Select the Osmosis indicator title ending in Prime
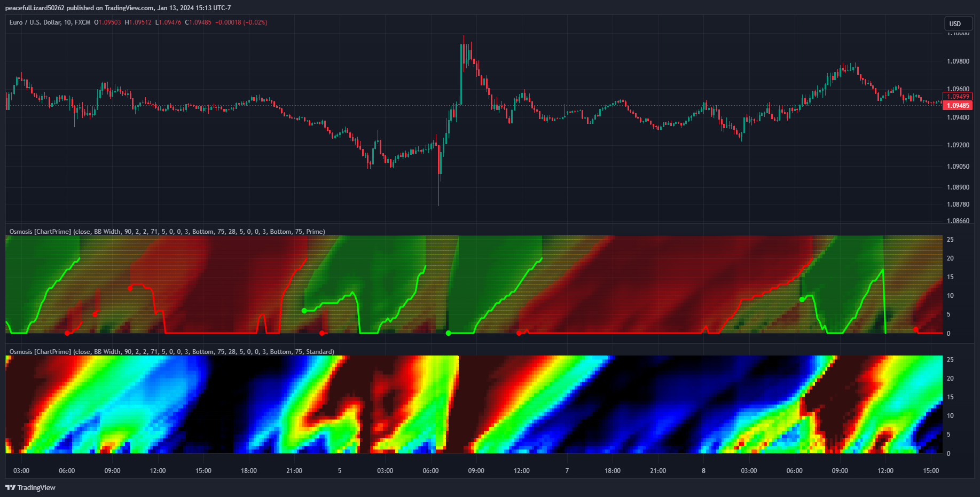 click(x=167, y=232)
